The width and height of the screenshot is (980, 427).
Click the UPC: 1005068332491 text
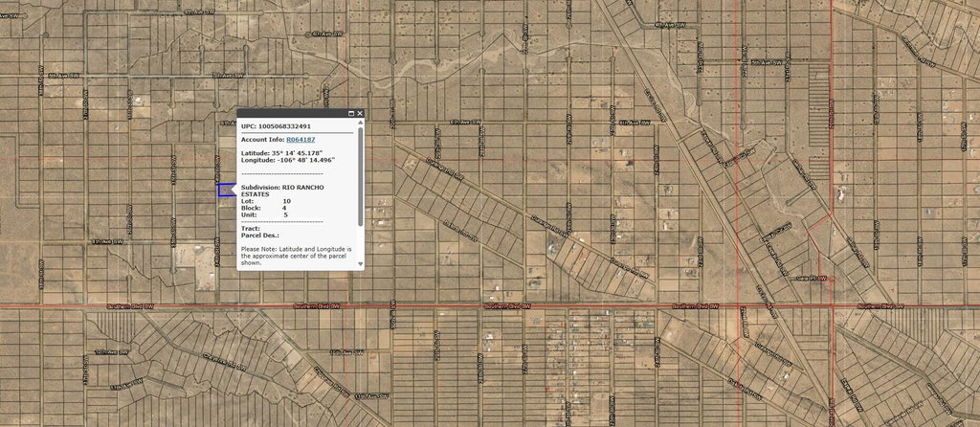pos(276,125)
